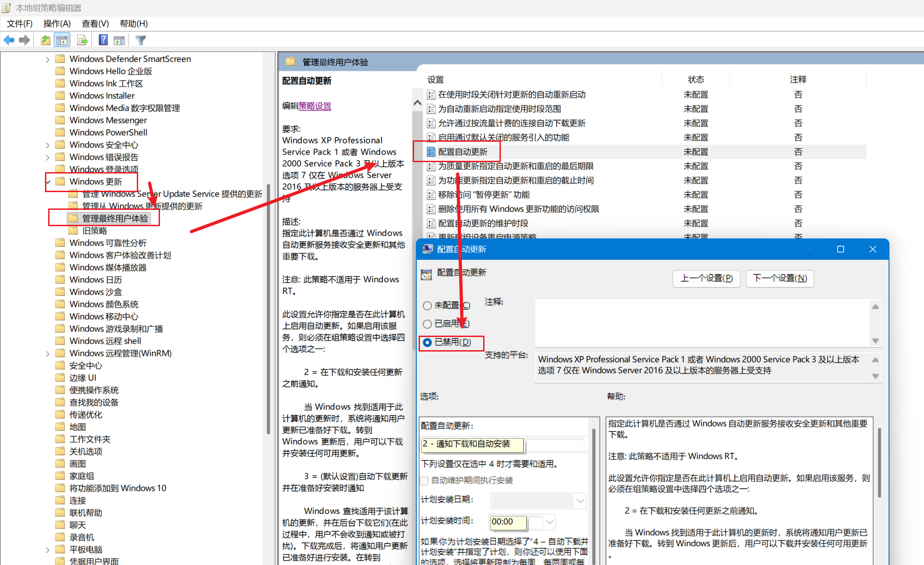The width and height of the screenshot is (924, 565).
Task: Collapse the Windows 更新 tree node
Action: click(x=48, y=182)
